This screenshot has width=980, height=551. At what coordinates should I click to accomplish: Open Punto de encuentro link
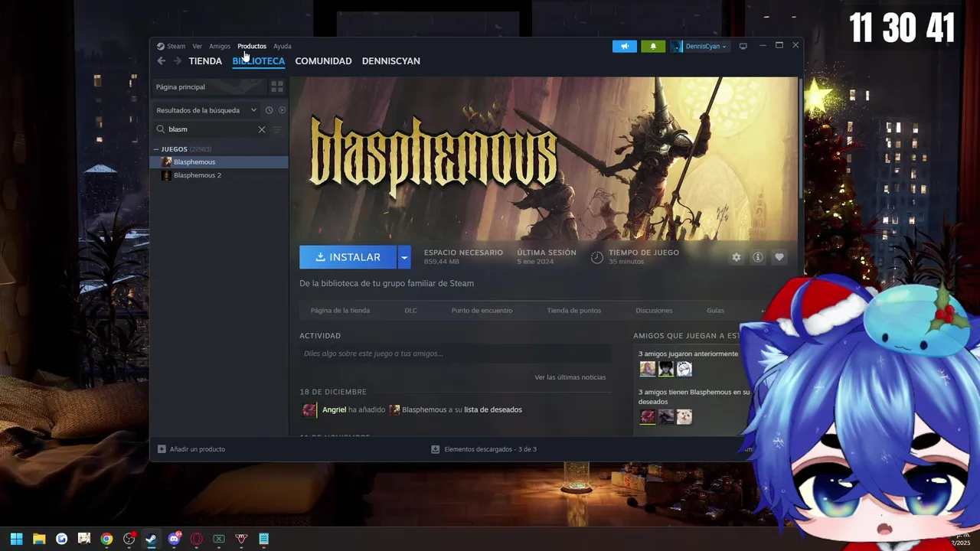[482, 311]
